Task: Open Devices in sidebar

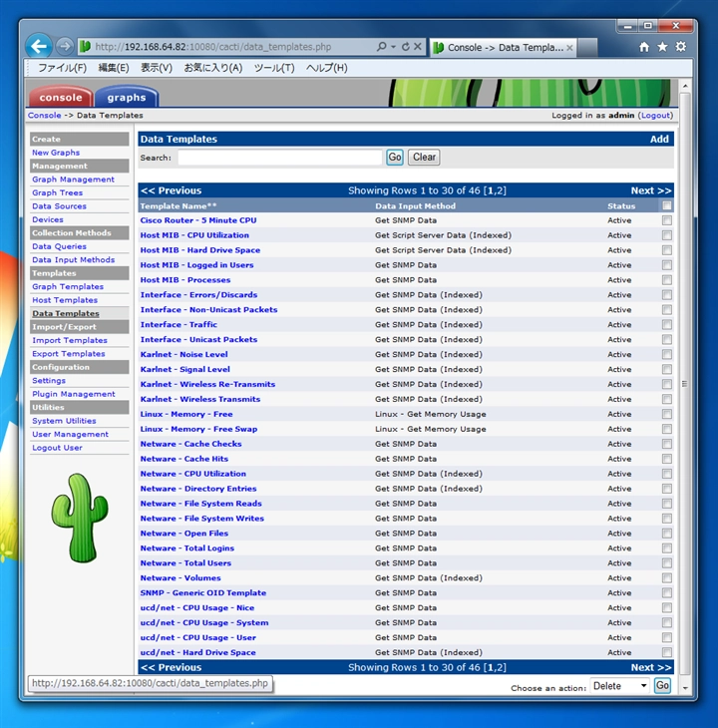Action: [x=47, y=219]
